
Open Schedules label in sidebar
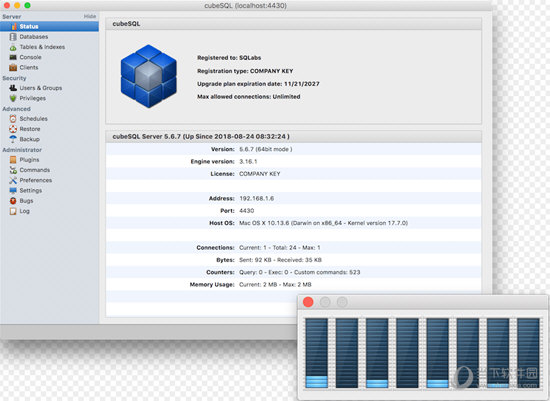(33, 119)
